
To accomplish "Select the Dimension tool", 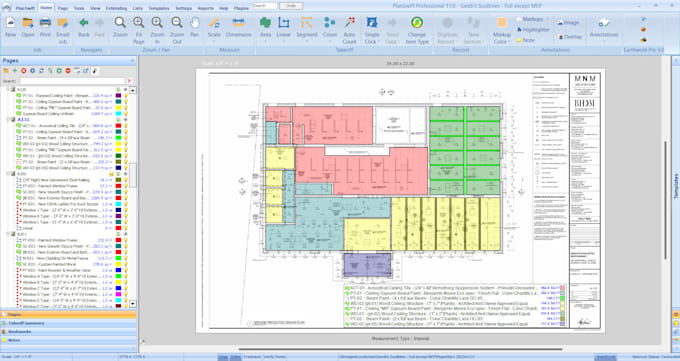I will [x=239, y=27].
